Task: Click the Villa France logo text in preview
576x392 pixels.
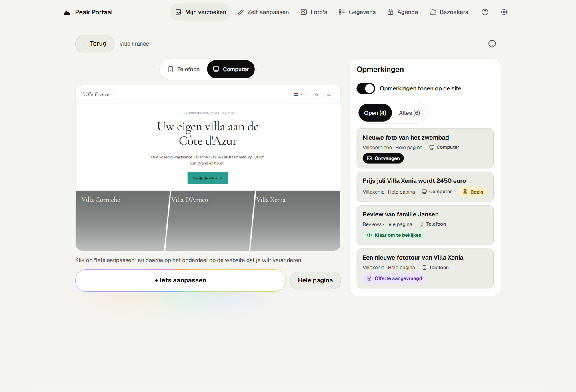Action: [x=96, y=94]
